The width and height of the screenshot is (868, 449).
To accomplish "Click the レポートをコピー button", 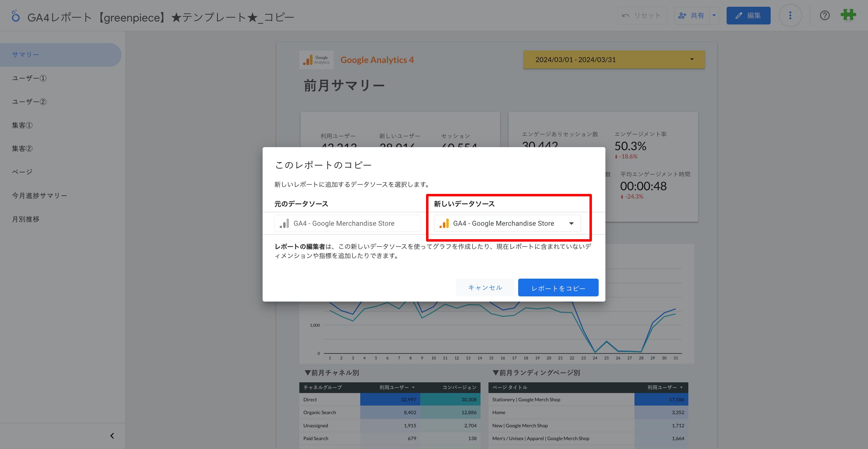I will 558,288.
